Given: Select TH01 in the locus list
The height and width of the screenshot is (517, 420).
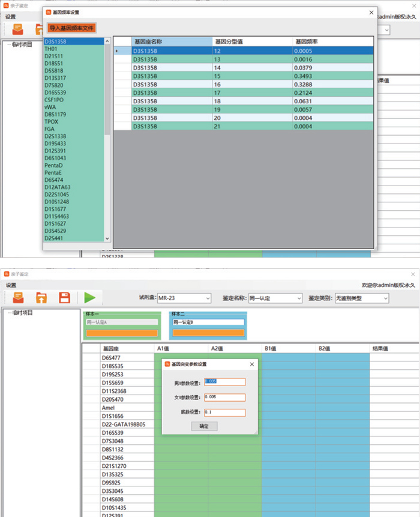Looking at the screenshot, I should coord(51,49).
